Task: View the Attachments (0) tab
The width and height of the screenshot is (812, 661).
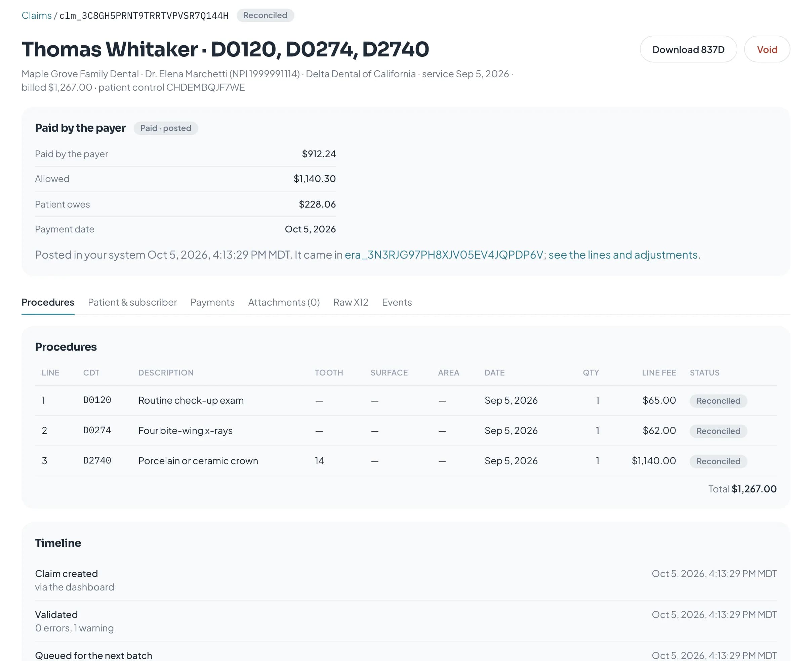Action: (x=284, y=302)
